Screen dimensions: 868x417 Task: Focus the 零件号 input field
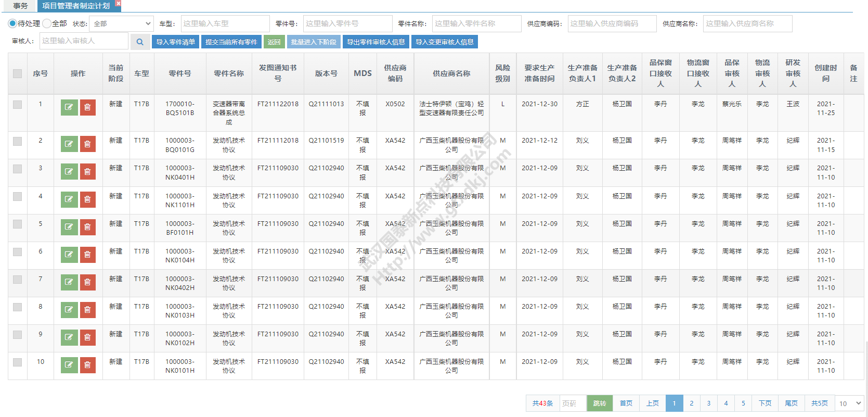point(347,23)
